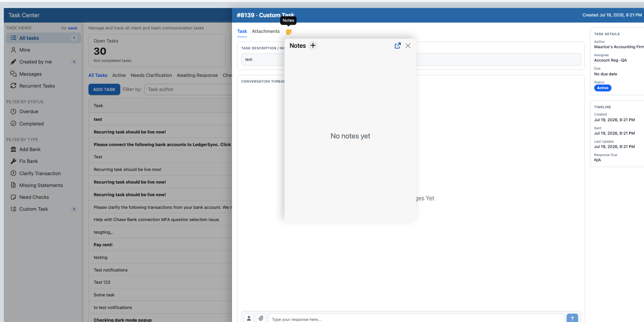This screenshot has height=322, width=644.
Task: Filter by Missing Statements type label
Action: tap(41, 185)
